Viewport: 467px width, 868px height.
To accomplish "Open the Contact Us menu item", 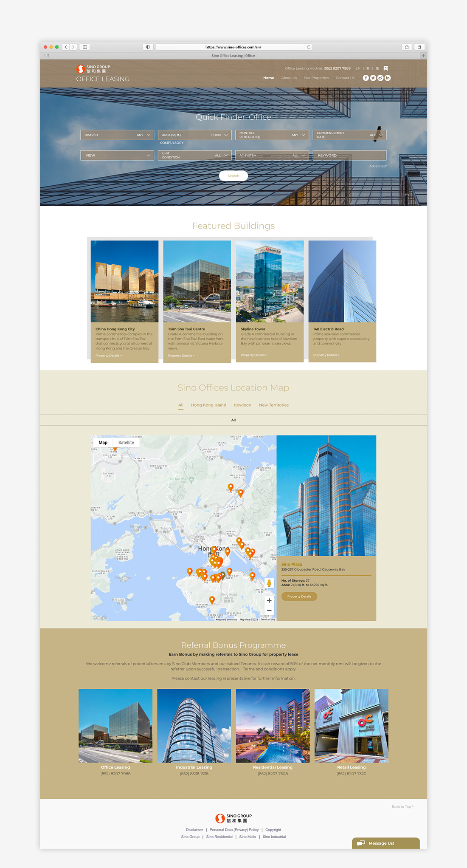I will click(x=345, y=78).
